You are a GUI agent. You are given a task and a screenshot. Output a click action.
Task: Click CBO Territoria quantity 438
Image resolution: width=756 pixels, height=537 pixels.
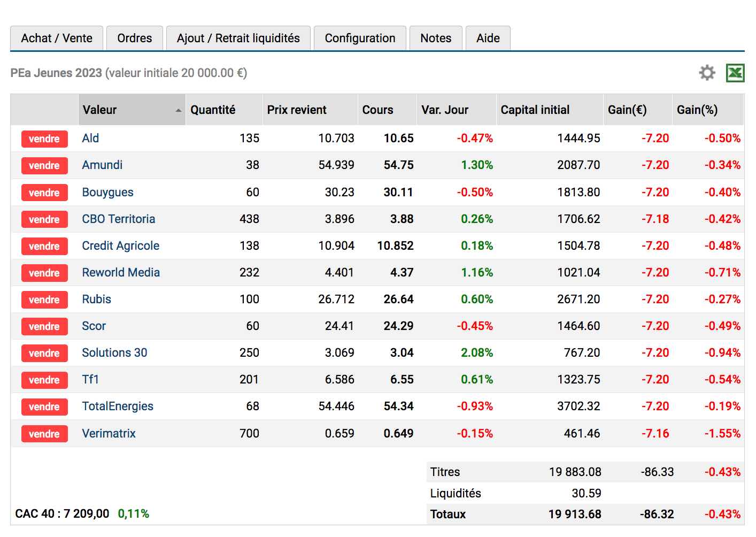(249, 219)
